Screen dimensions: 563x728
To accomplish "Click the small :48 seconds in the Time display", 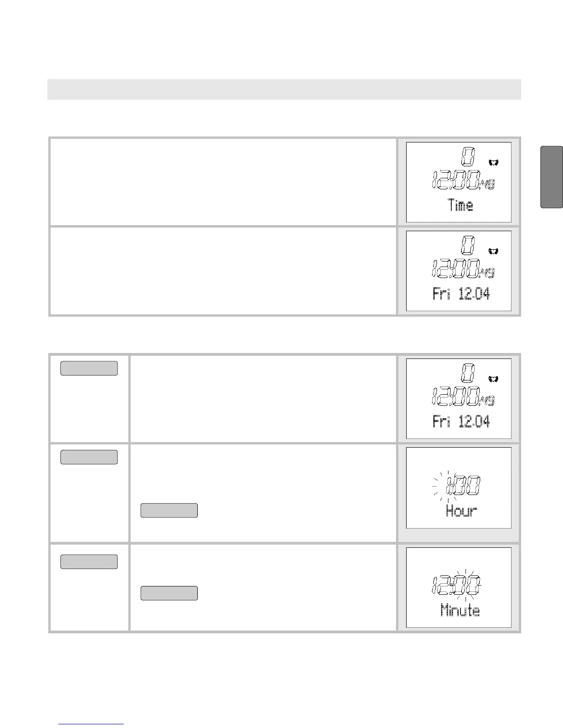I will point(488,185).
